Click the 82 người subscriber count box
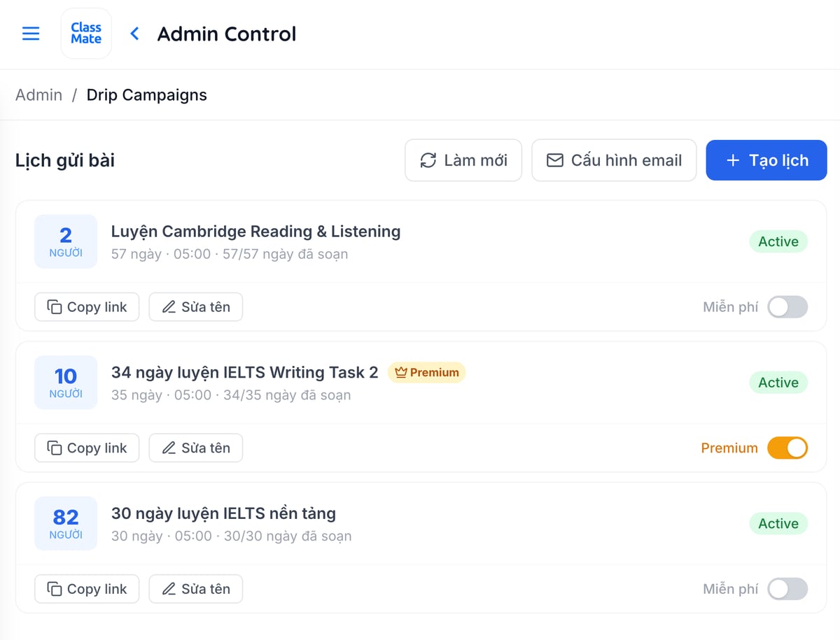 coord(66,523)
